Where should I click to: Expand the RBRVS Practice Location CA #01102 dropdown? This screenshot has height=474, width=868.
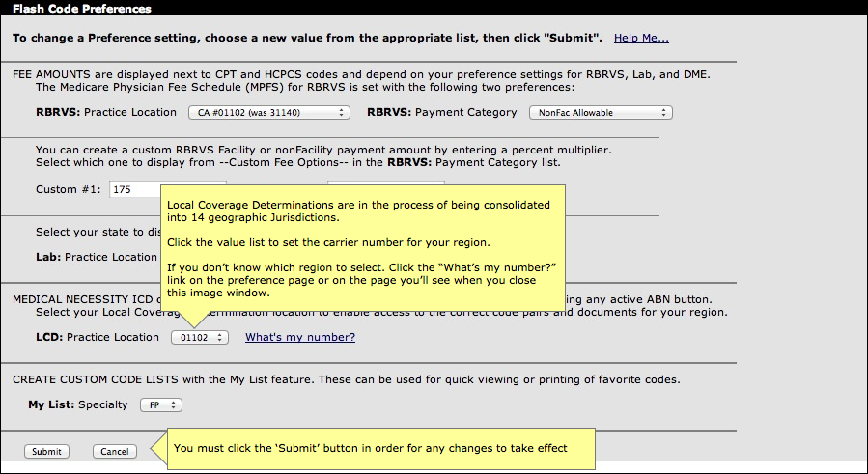tap(269, 112)
